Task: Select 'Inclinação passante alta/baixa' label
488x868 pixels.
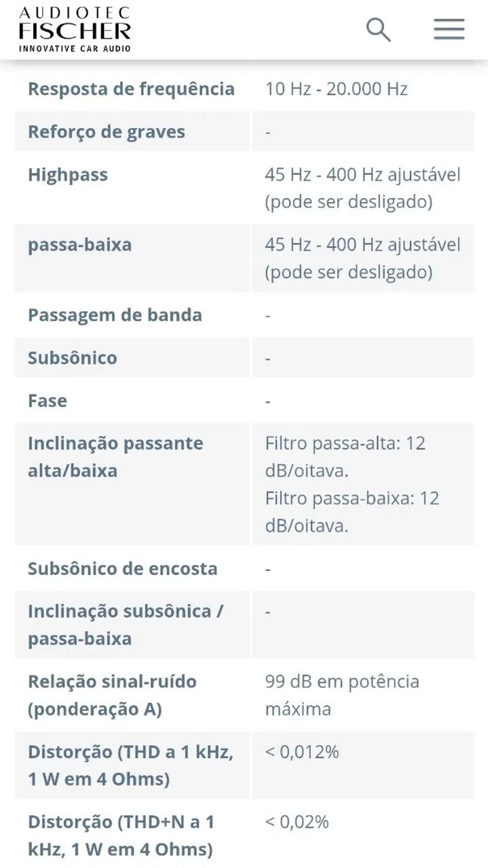Action: point(115,457)
